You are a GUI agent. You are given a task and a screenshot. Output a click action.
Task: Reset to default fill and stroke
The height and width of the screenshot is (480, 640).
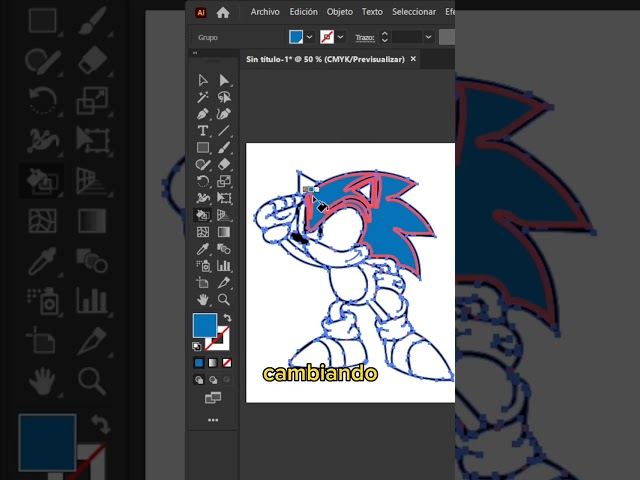[197, 347]
